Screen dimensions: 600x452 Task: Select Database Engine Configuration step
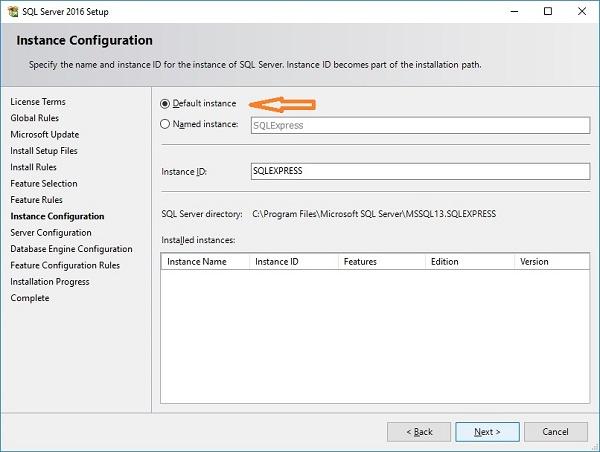click(x=71, y=249)
